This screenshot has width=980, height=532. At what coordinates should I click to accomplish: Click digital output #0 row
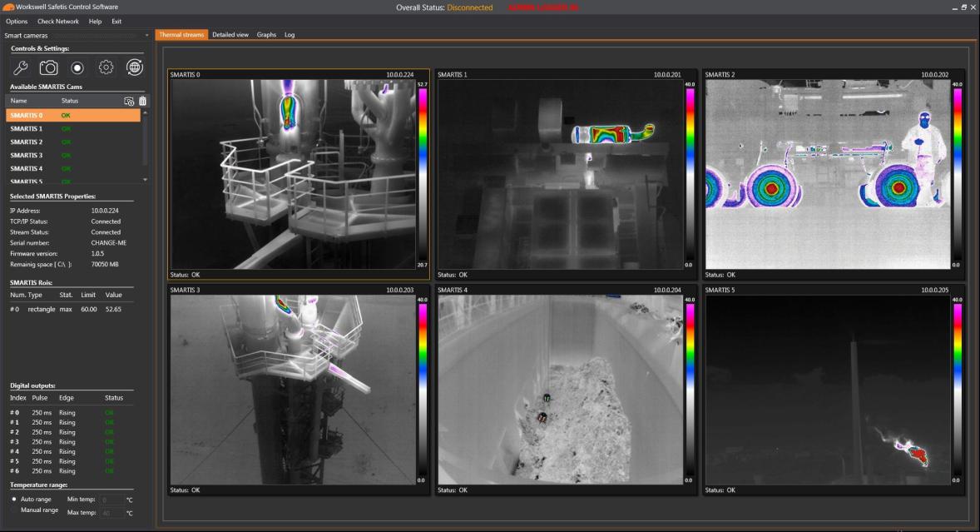click(x=62, y=413)
